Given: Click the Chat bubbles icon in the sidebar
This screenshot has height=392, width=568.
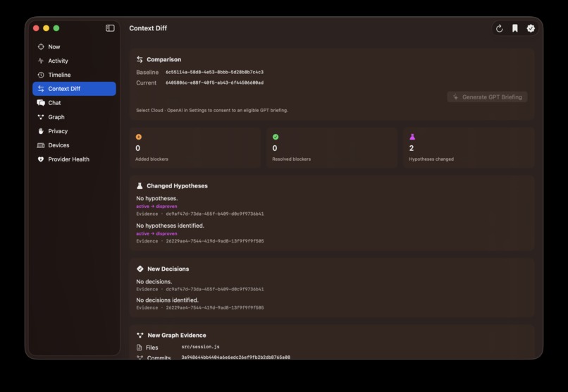Looking at the screenshot, I should tap(41, 103).
